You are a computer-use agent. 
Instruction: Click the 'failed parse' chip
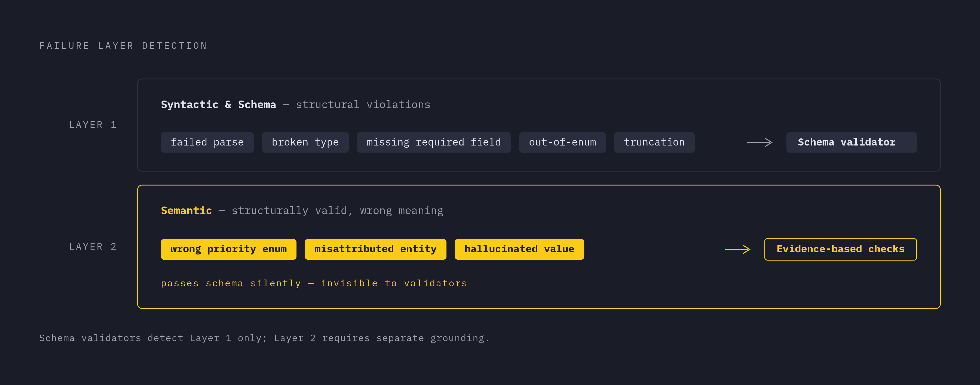coord(207,143)
